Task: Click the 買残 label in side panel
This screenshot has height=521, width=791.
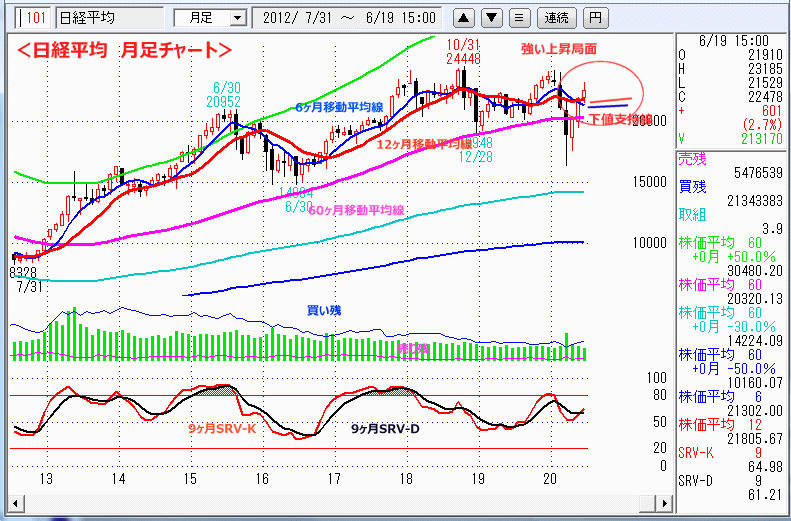Action: coord(691,187)
